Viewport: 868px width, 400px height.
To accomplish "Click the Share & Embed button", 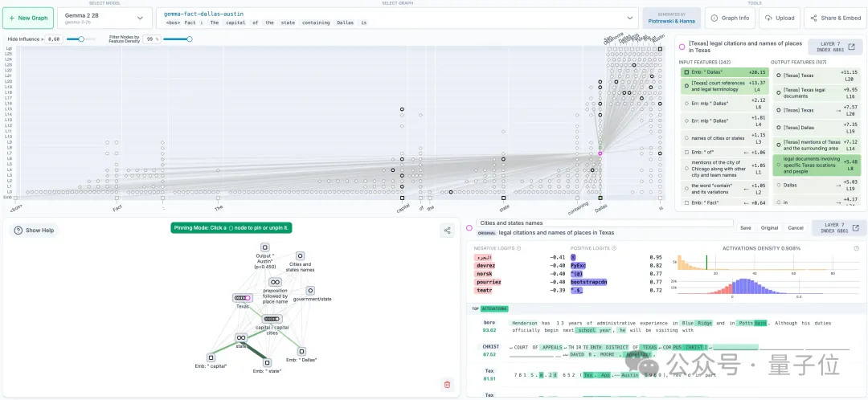I will click(x=835, y=18).
